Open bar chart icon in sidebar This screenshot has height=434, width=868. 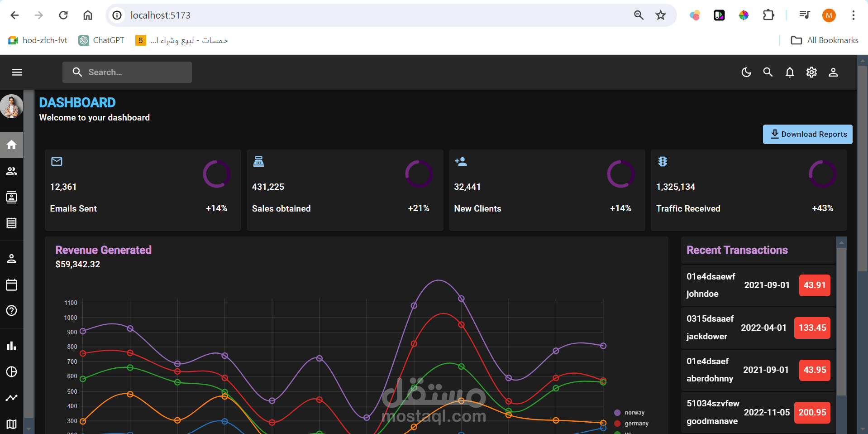pyautogui.click(x=11, y=346)
